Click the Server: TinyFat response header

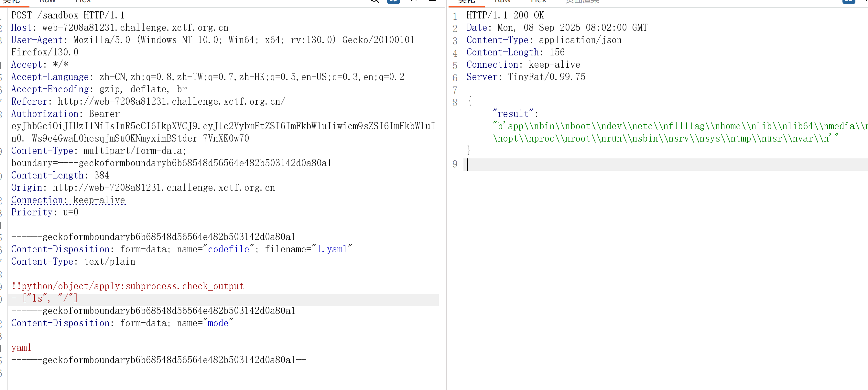pos(526,77)
